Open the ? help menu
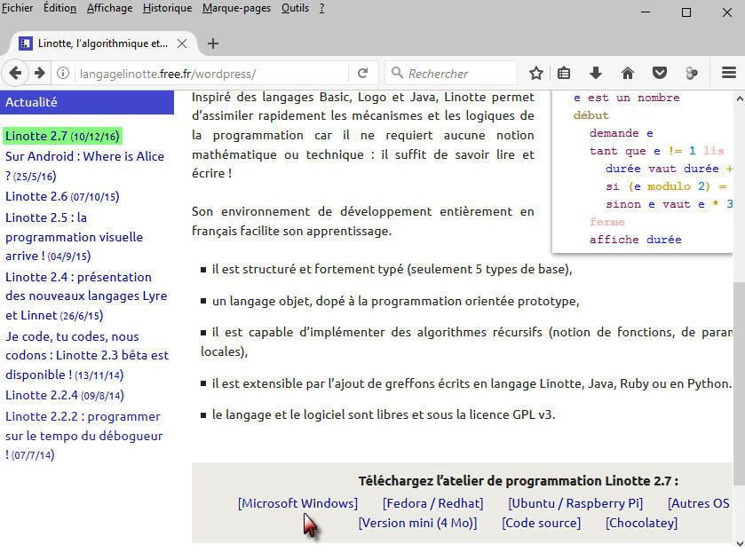This screenshot has height=560, width=745. 321,8
